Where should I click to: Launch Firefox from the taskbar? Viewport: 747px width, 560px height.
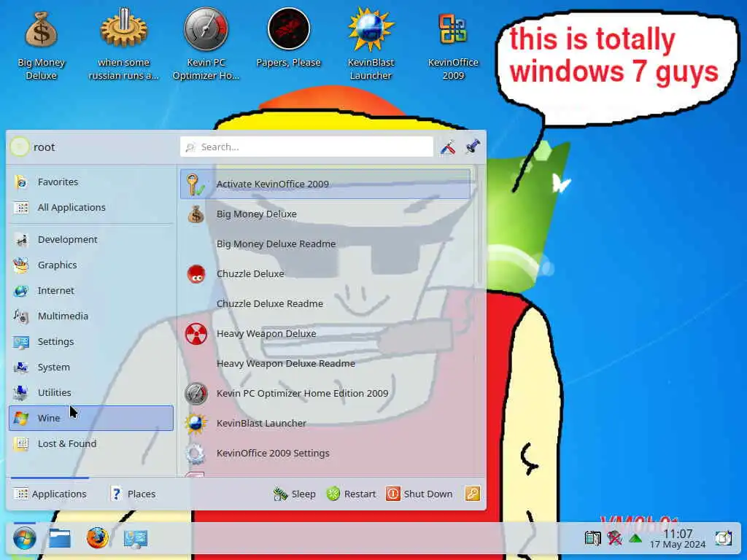(97, 538)
